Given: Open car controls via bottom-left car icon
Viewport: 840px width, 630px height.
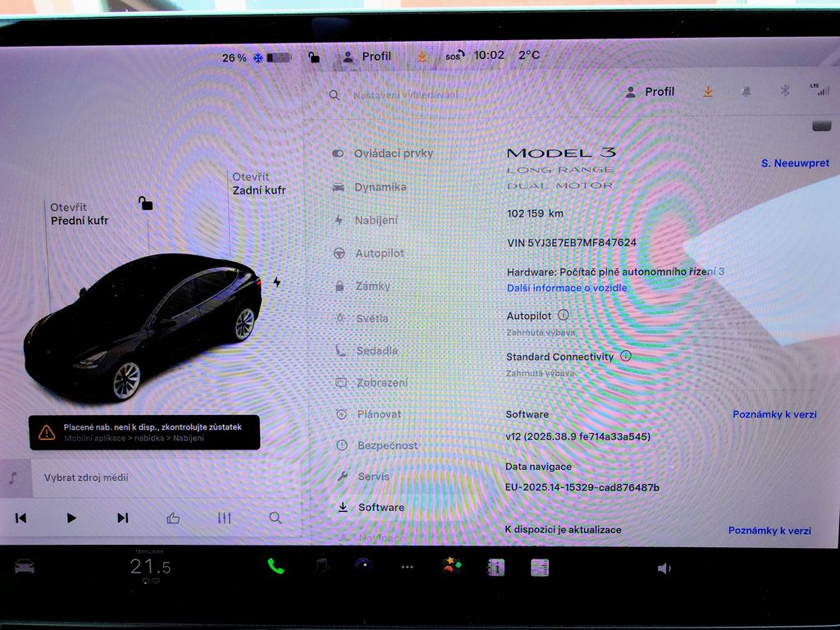Looking at the screenshot, I should point(25,567).
